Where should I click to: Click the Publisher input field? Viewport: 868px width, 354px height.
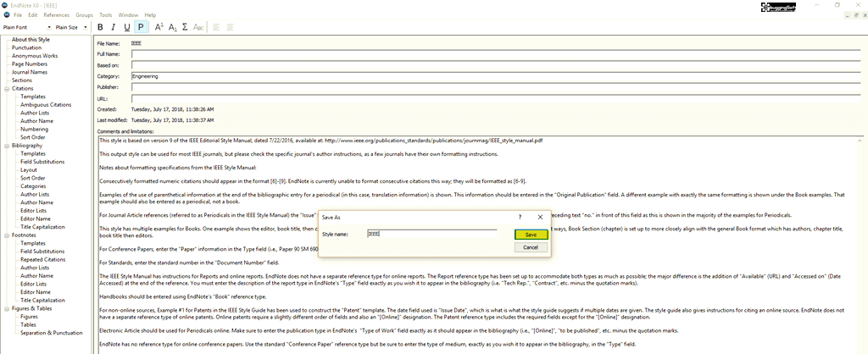497,87
